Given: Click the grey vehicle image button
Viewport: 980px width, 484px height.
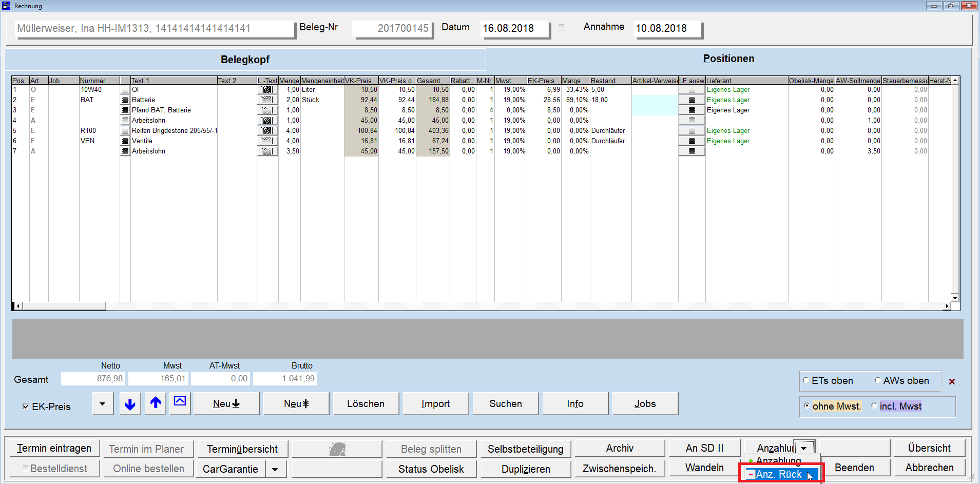Looking at the screenshot, I should point(337,449).
